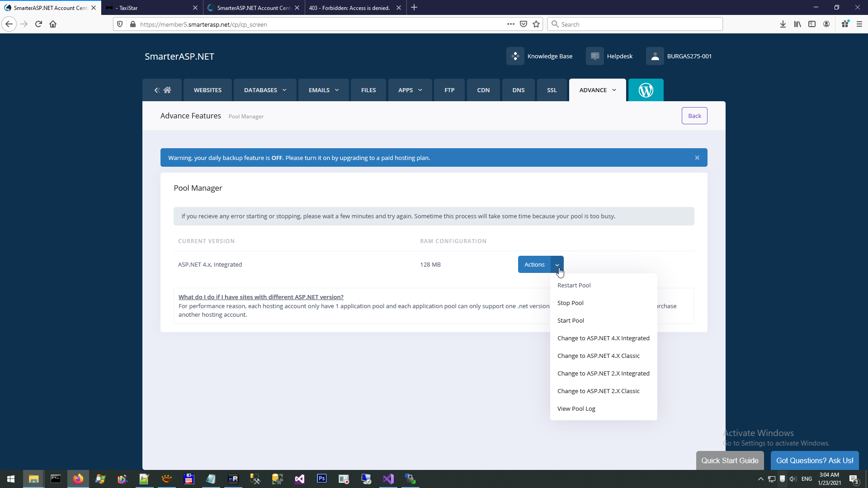Choose Change to ASP.NET 4.X Classic
Screen dimensions: 868x488
[598, 356]
